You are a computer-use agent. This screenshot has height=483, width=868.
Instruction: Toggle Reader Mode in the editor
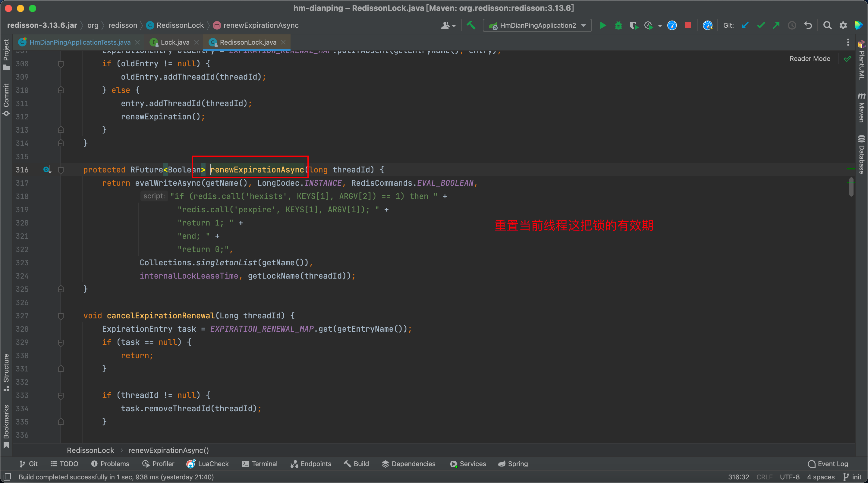(x=810, y=59)
